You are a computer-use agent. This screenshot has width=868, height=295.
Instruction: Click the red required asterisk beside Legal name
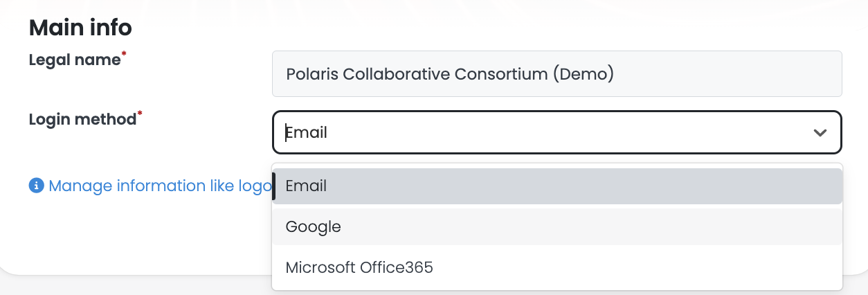pyautogui.click(x=124, y=55)
